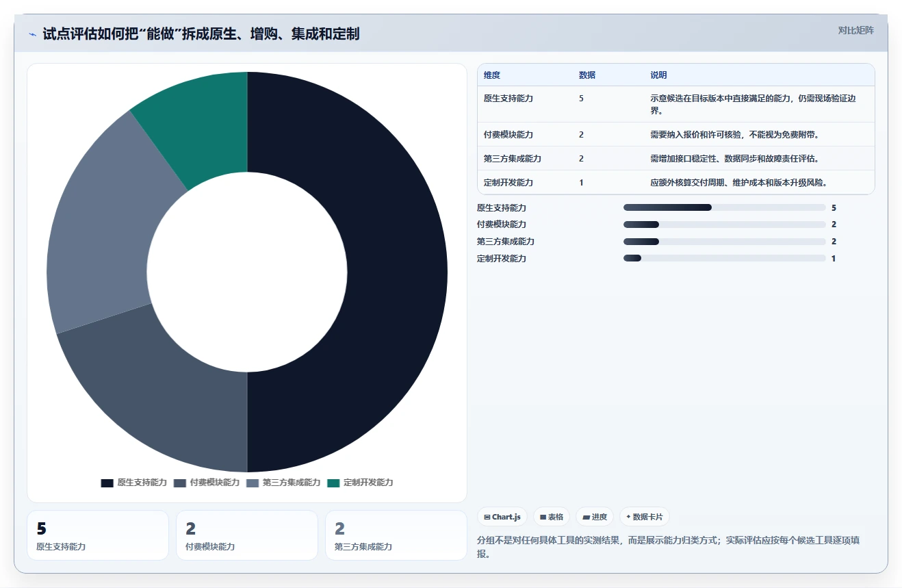Click progress value 1 at bar end

834,259
